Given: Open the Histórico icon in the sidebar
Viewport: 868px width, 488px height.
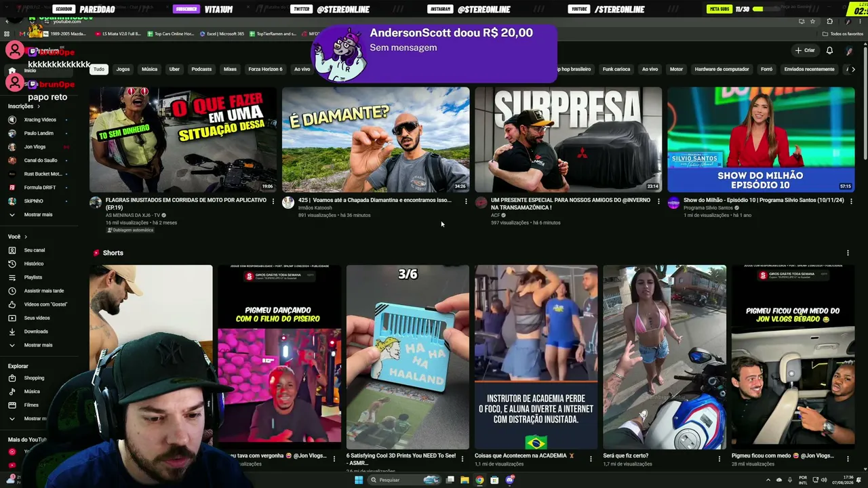Looking at the screenshot, I should tap(12, 264).
